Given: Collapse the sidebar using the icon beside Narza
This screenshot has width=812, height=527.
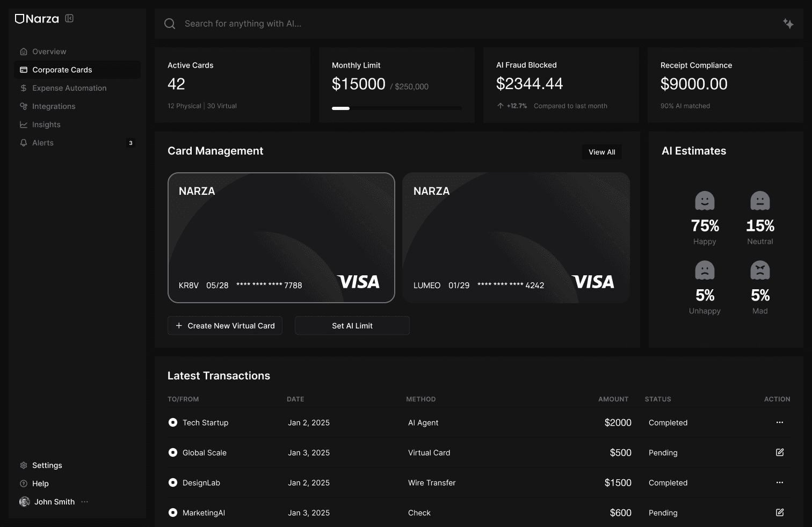Looking at the screenshot, I should coord(69,18).
